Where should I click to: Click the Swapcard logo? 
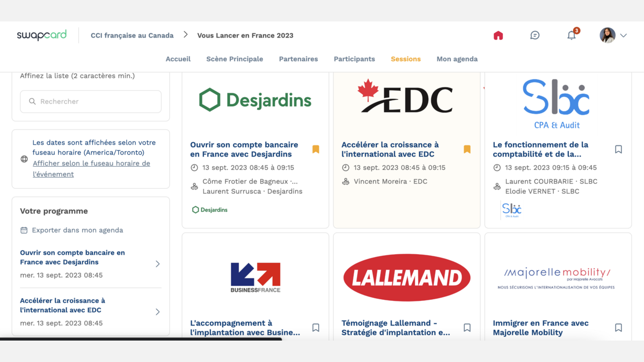click(42, 35)
